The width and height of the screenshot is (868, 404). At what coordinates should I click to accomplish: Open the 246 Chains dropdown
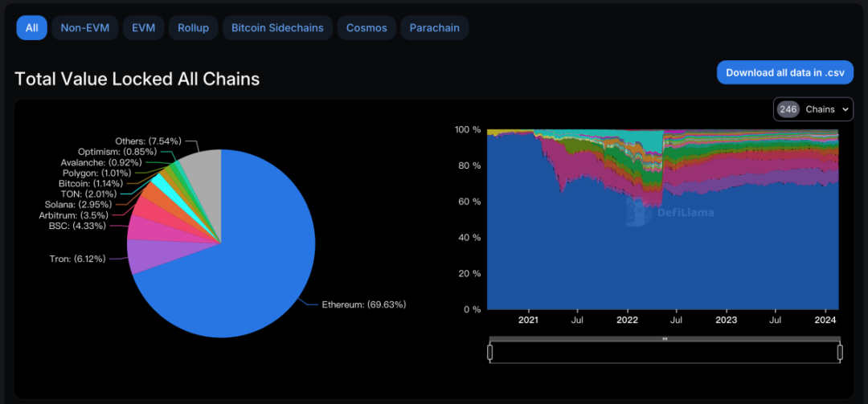[813, 109]
